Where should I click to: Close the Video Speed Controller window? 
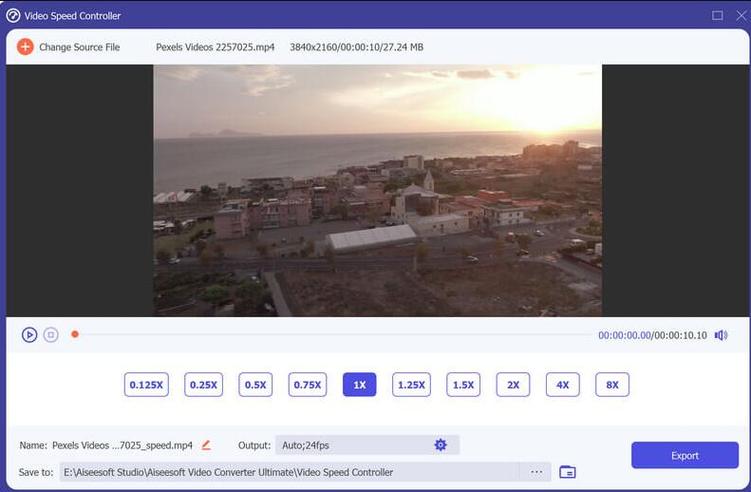[741, 15]
